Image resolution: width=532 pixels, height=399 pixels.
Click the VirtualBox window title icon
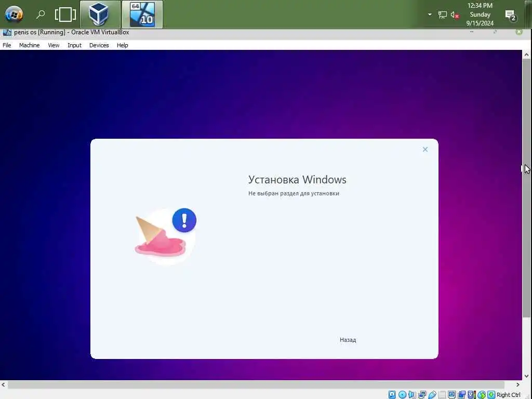7,33
